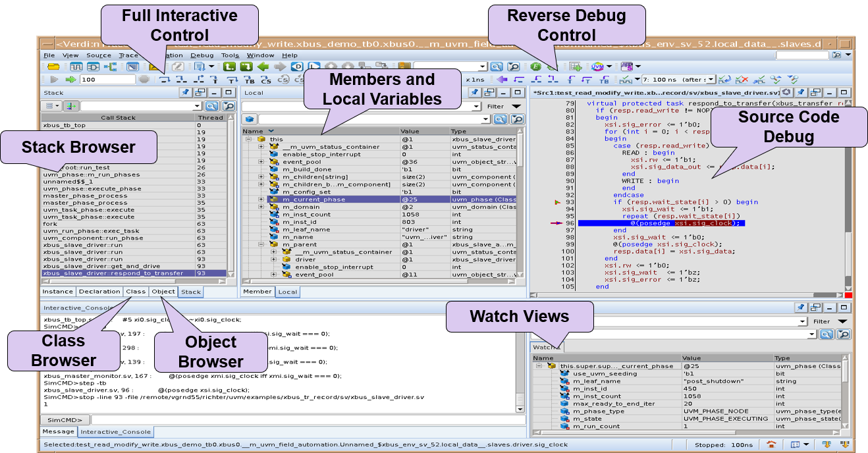
Task: Expand the m_domain tree node
Action: 261,207
